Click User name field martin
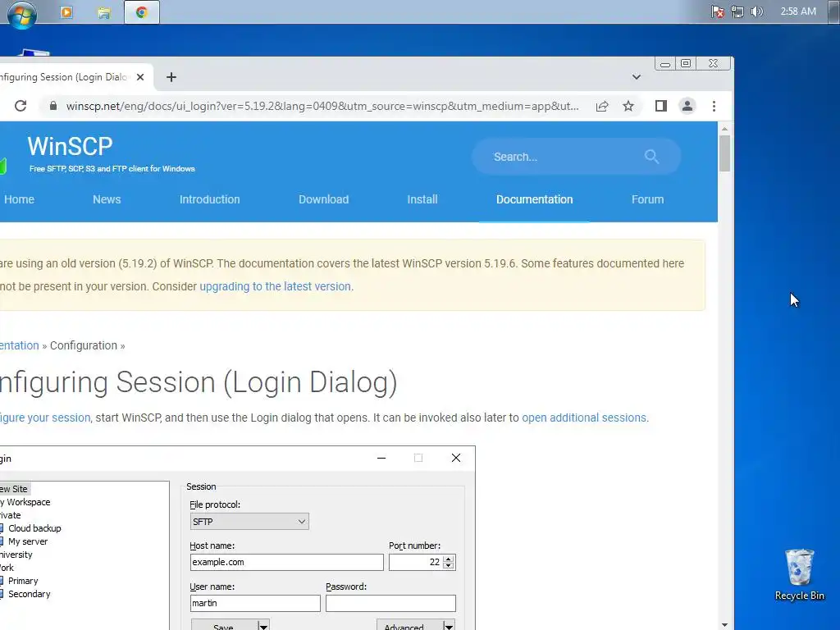Screen dimensions: 840x630 pos(255,603)
